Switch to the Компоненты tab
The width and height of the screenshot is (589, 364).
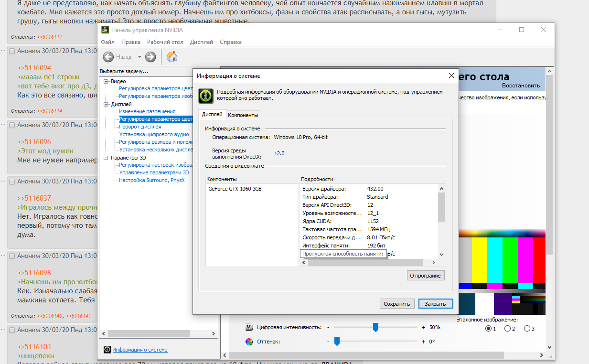pyautogui.click(x=243, y=115)
